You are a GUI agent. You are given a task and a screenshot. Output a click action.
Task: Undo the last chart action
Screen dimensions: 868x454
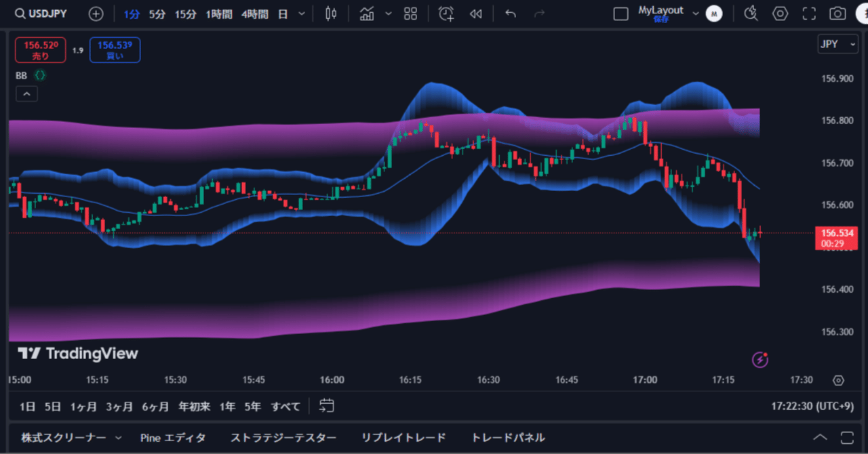point(511,14)
